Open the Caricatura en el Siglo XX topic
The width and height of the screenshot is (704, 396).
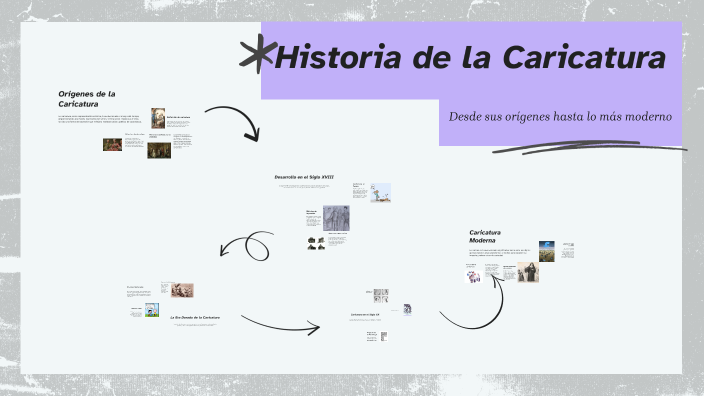pos(365,315)
